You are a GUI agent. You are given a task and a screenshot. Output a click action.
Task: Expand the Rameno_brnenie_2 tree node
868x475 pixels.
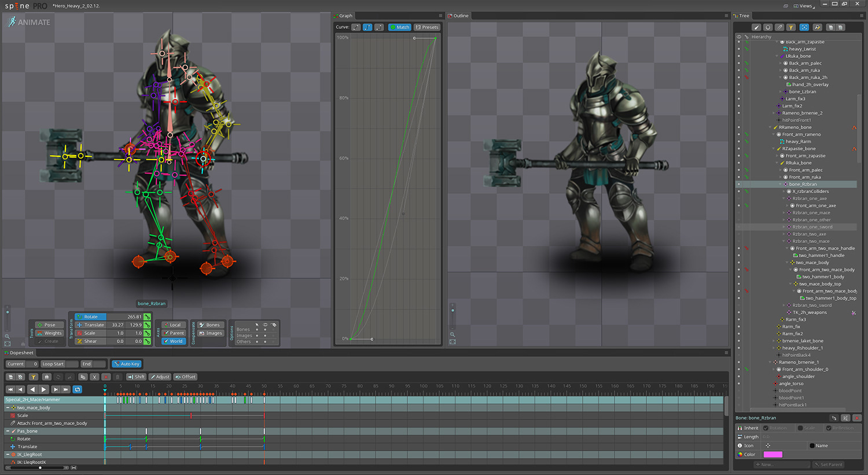pos(773,113)
